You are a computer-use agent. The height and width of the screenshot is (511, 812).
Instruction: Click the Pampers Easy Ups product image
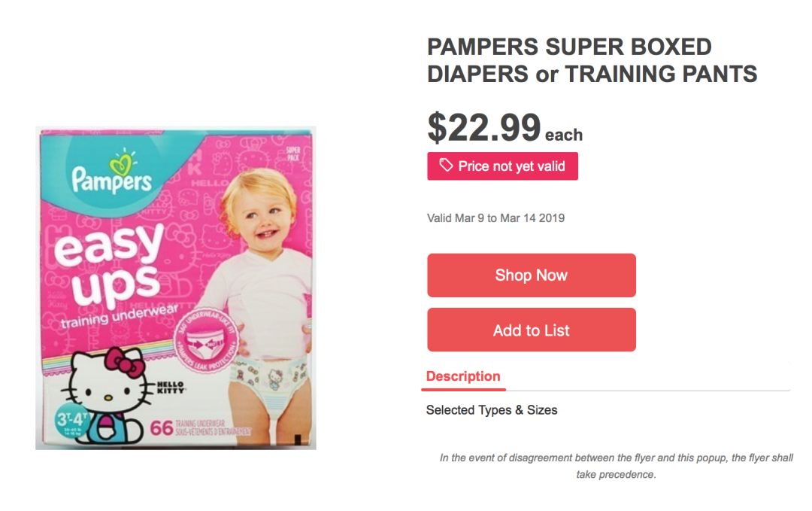[x=176, y=288]
